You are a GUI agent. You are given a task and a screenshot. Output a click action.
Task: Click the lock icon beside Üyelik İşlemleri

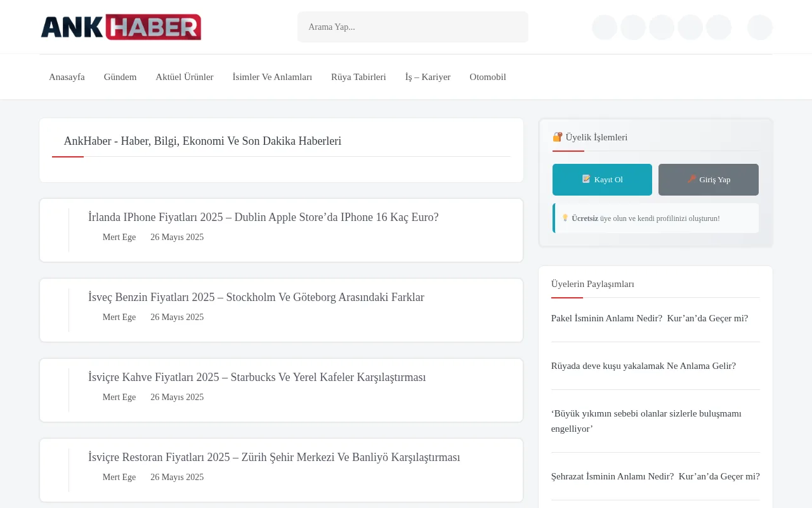click(557, 137)
